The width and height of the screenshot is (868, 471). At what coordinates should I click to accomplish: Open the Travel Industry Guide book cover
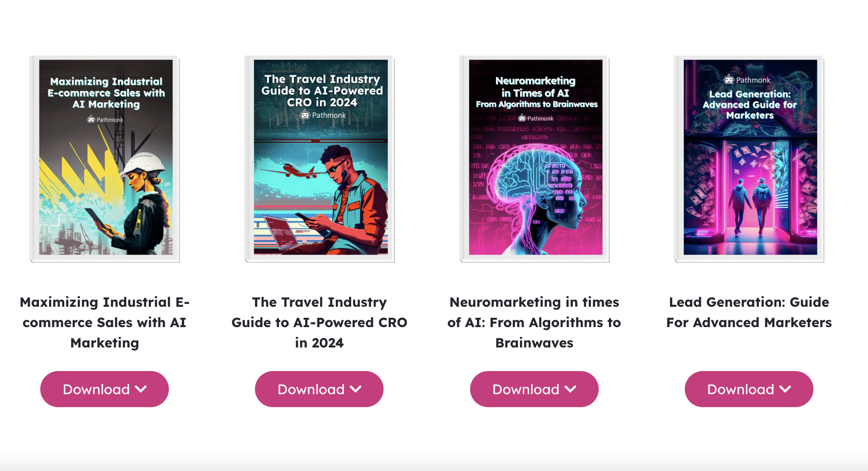point(320,159)
